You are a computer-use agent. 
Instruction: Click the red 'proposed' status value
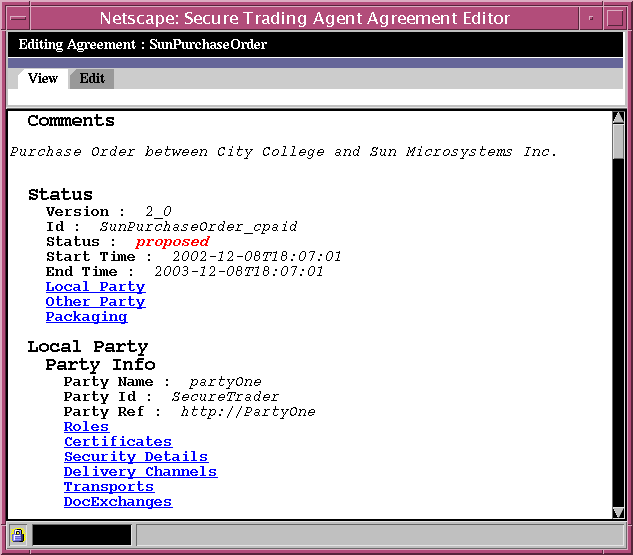[x=172, y=242]
